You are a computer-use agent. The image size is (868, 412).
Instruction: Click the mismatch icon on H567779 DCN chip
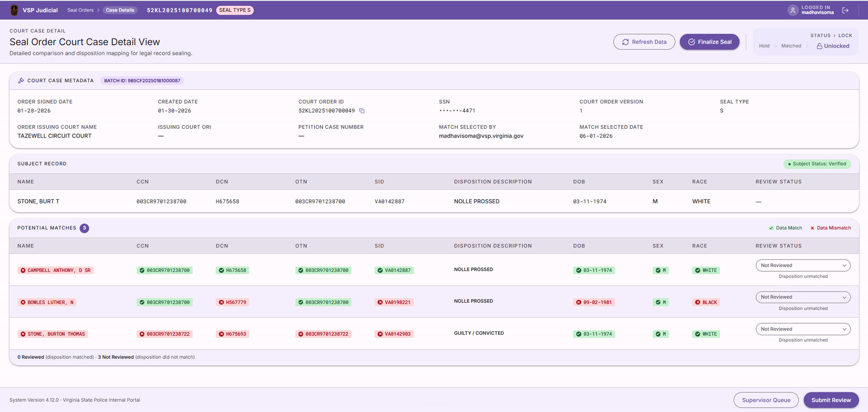tap(222, 302)
